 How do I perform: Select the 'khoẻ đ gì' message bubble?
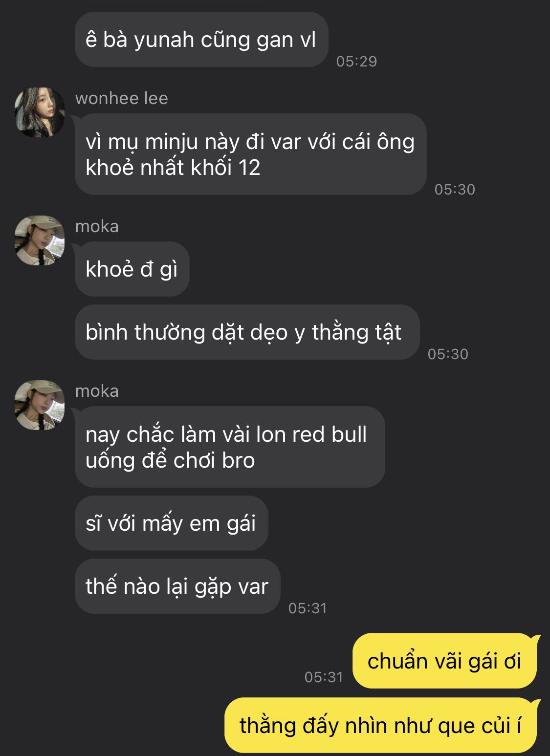tap(132, 269)
